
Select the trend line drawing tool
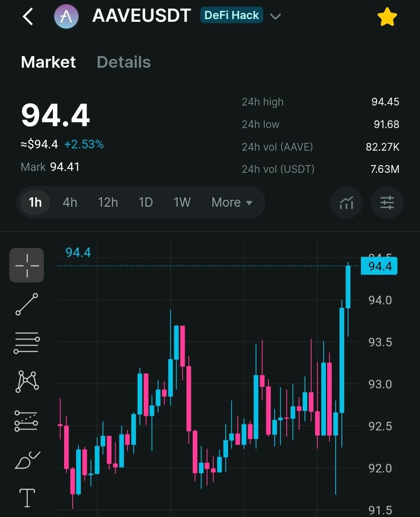click(27, 304)
